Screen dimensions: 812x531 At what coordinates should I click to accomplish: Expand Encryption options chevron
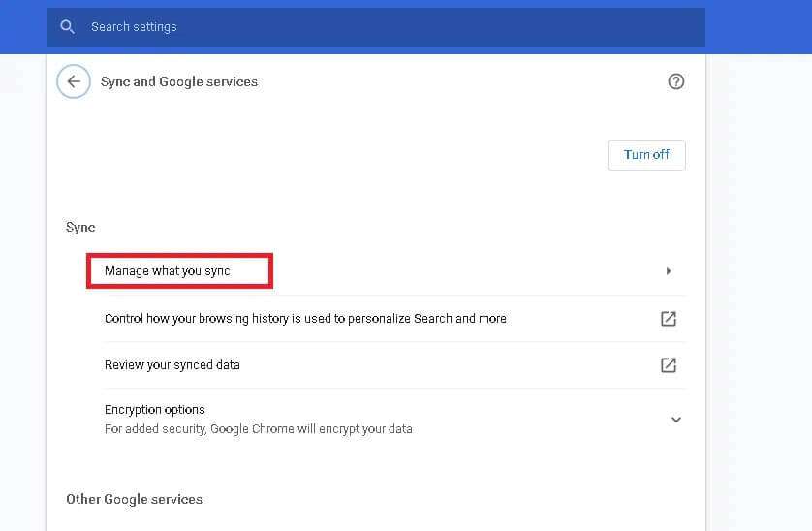click(x=676, y=420)
